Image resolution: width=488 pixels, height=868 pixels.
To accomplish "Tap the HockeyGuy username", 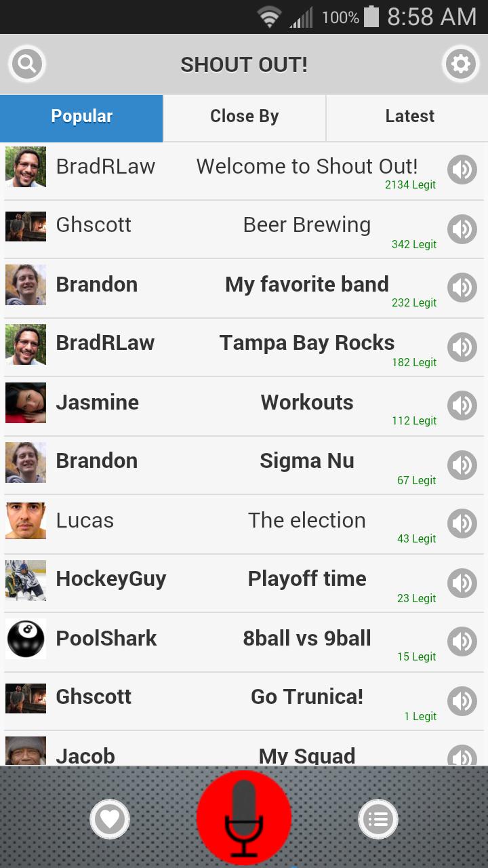I will click(x=111, y=579).
